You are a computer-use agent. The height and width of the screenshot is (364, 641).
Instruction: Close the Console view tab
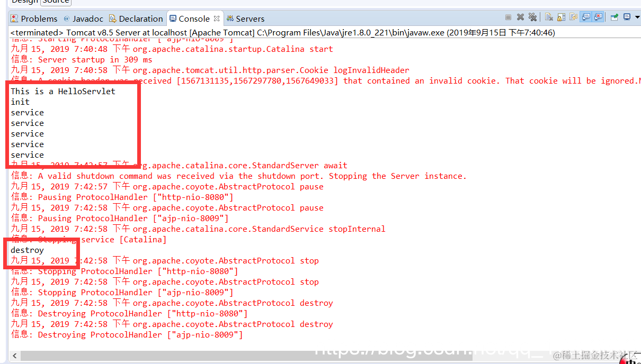[217, 19]
